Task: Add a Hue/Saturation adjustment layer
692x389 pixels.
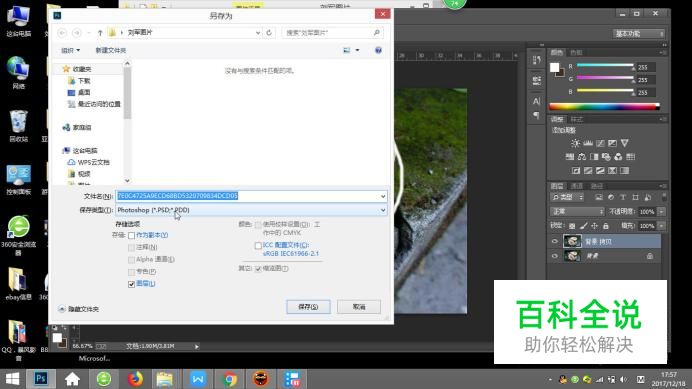Action: click(570, 157)
